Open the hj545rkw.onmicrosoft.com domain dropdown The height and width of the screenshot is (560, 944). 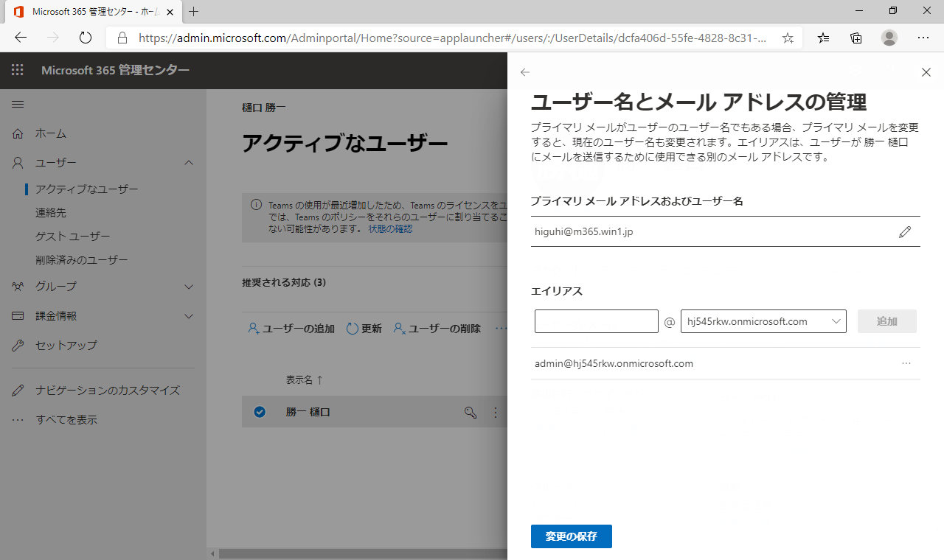point(763,321)
